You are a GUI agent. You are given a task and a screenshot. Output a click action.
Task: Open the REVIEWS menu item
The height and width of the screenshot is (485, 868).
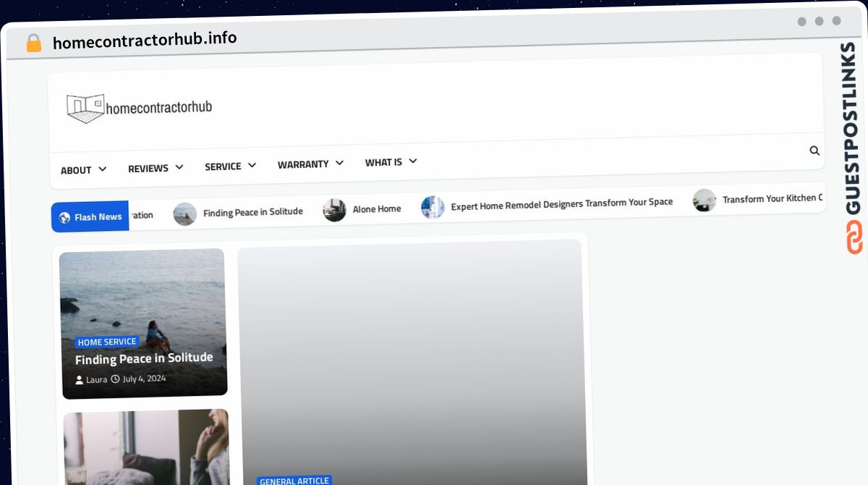click(148, 168)
